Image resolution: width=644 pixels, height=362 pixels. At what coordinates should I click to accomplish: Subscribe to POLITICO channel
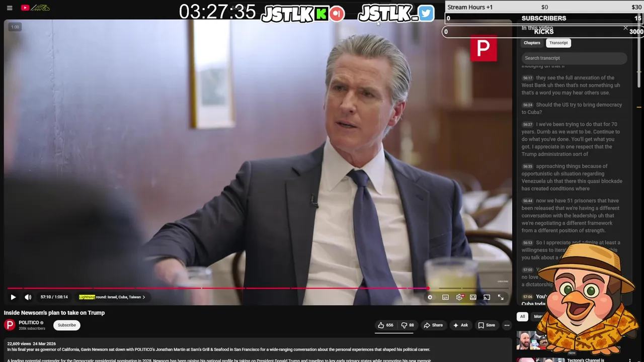[x=66, y=325]
